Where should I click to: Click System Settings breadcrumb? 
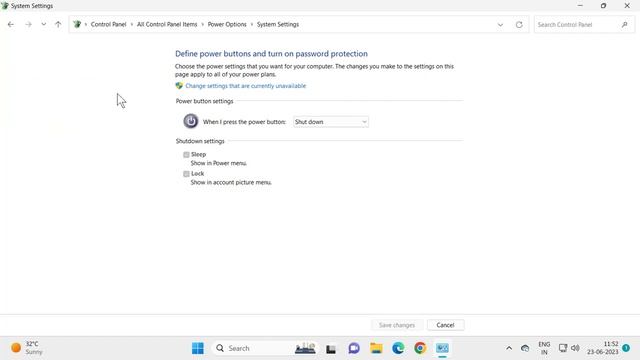click(278, 24)
